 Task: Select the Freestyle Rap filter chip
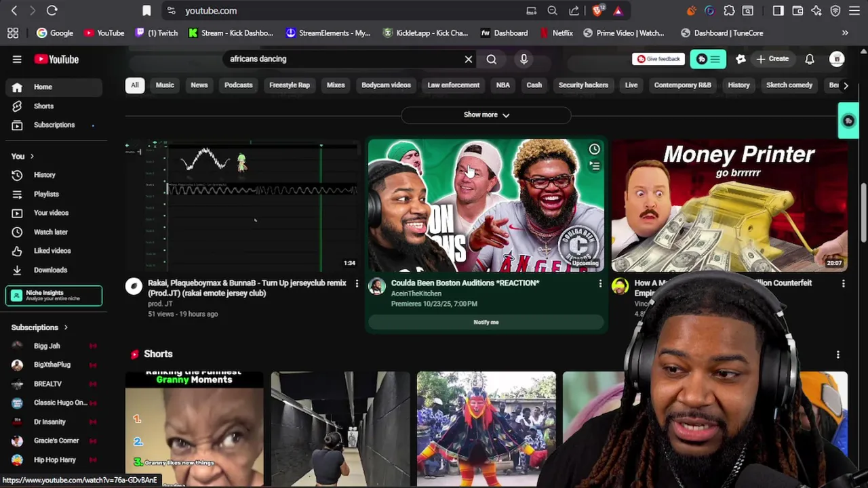[x=290, y=85]
